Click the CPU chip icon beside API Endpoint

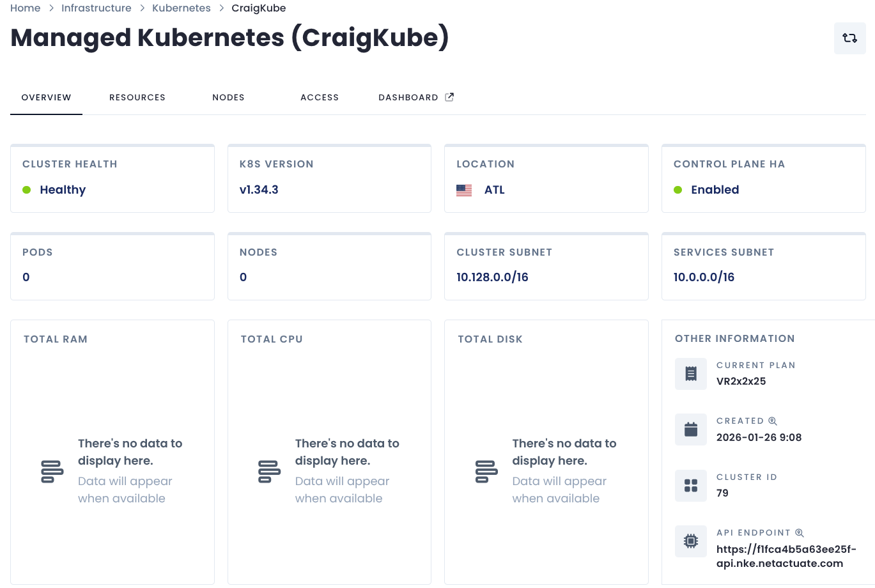click(691, 541)
